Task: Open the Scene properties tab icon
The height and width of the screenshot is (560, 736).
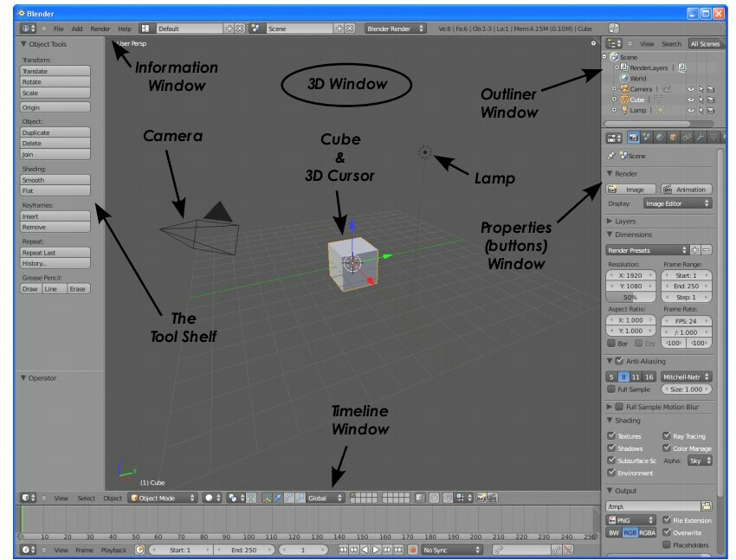Action: tap(646, 138)
